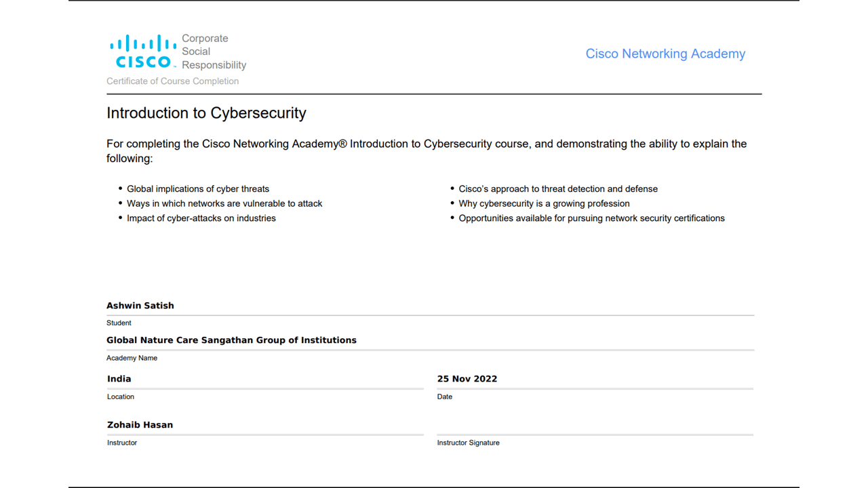Click the Student field label

(x=119, y=323)
